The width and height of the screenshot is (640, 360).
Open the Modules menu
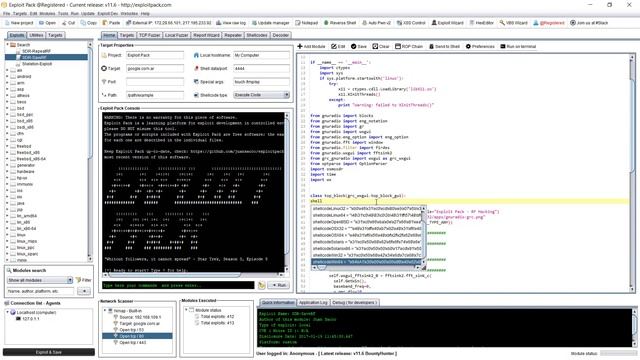coord(47,13)
